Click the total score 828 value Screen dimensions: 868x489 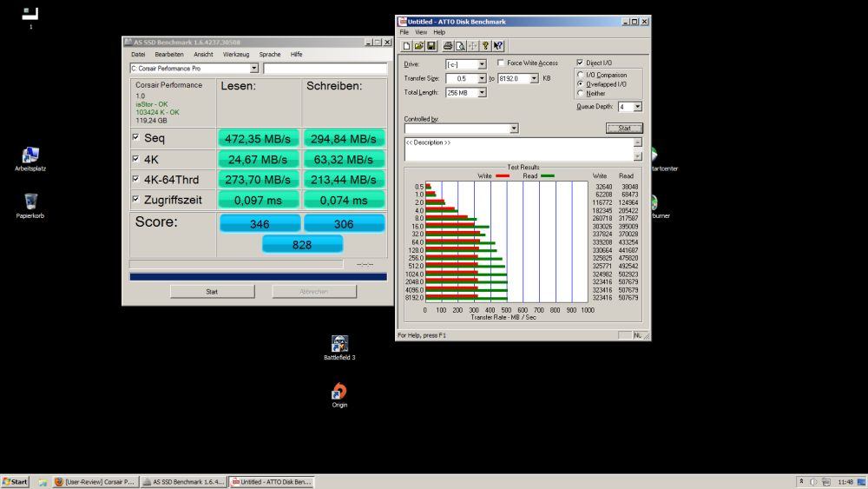pos(302,244)
